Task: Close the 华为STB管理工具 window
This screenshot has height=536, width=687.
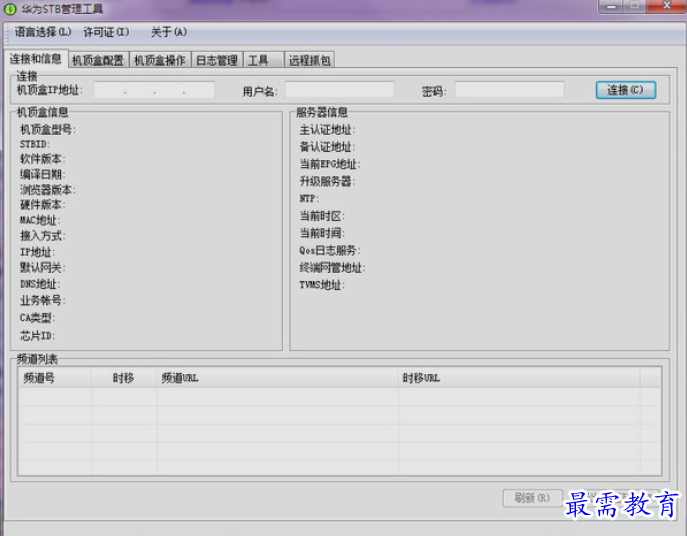Action: 666,6
